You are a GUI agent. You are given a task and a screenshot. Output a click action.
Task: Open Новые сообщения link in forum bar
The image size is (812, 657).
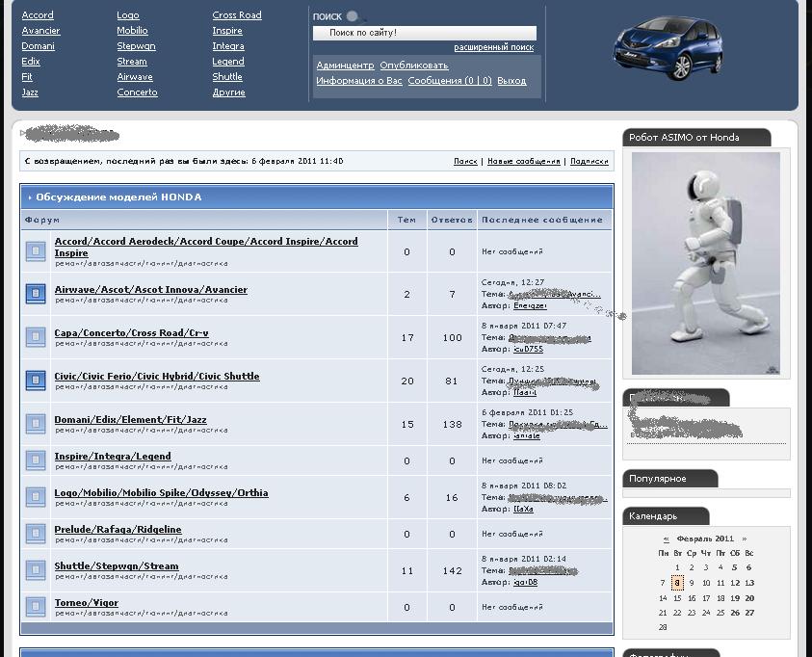coord(524,162)
